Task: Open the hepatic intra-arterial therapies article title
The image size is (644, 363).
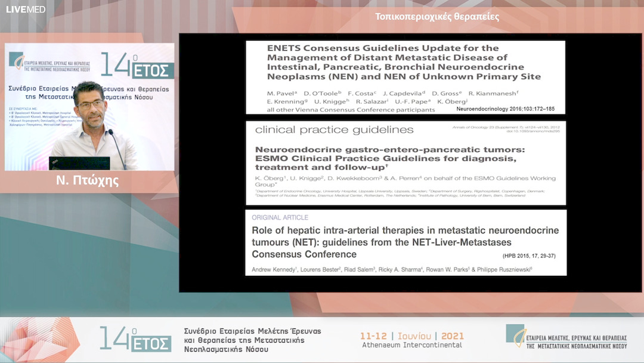Action: point(405,242)
